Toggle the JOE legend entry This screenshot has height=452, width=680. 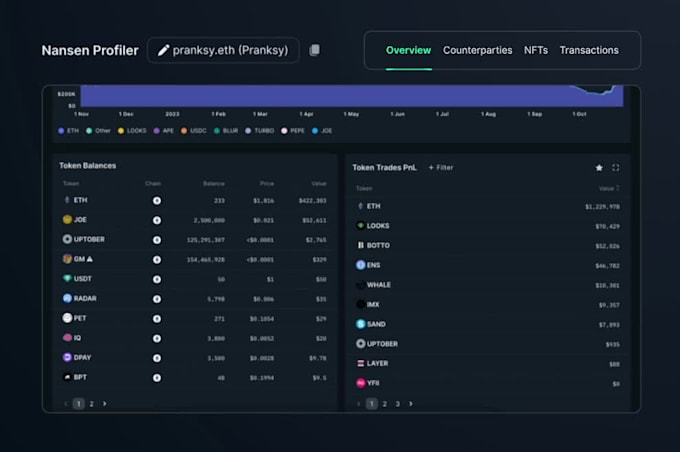pos(322,131)
